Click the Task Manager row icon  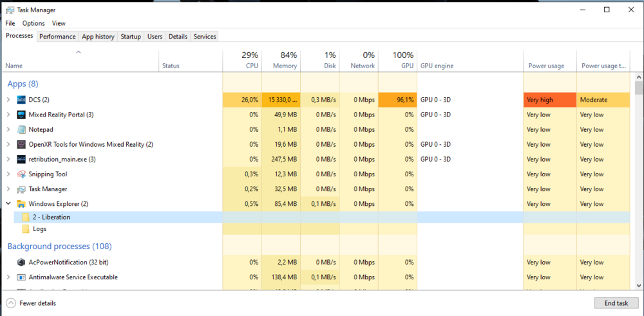tap(21, 189)
